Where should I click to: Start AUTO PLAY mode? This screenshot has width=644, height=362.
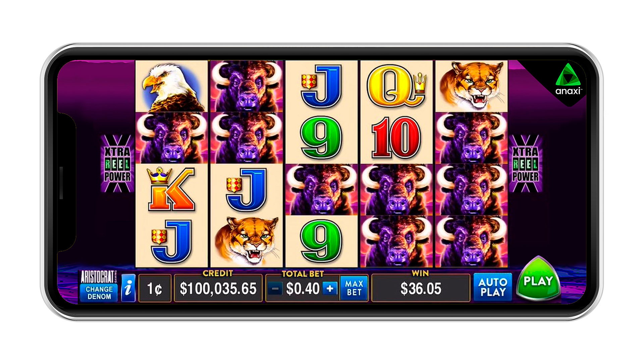click(492, 287)
